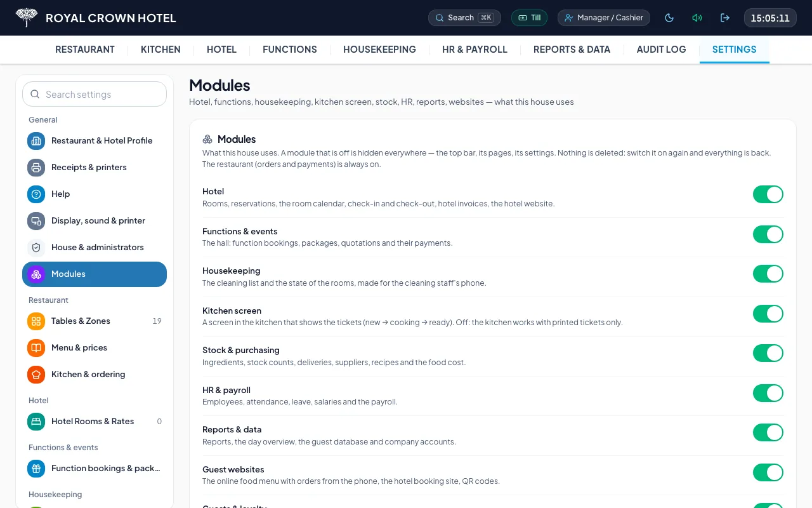The width and height of the screenshot is (812, 508).
Task: Open the Reports & Data tab
Action: (x=572, y=50)
